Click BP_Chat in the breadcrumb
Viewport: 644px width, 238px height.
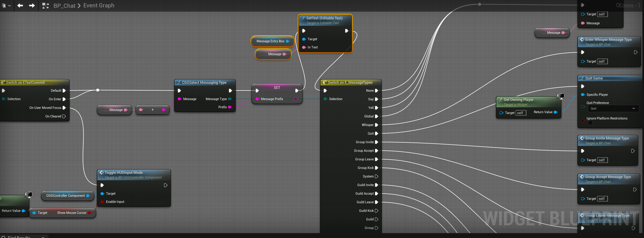coord(64,6)
